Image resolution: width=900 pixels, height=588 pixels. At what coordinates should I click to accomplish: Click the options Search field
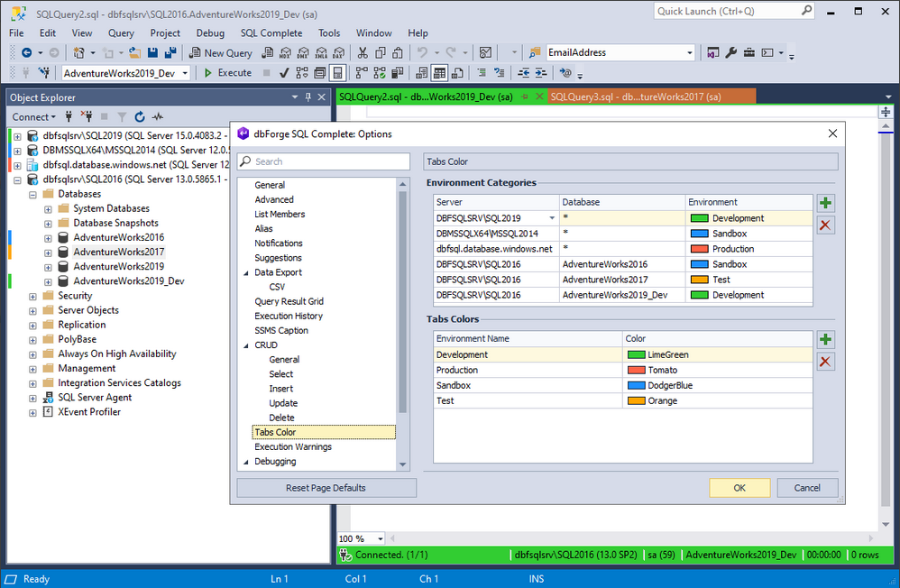(x=324, y=161)
